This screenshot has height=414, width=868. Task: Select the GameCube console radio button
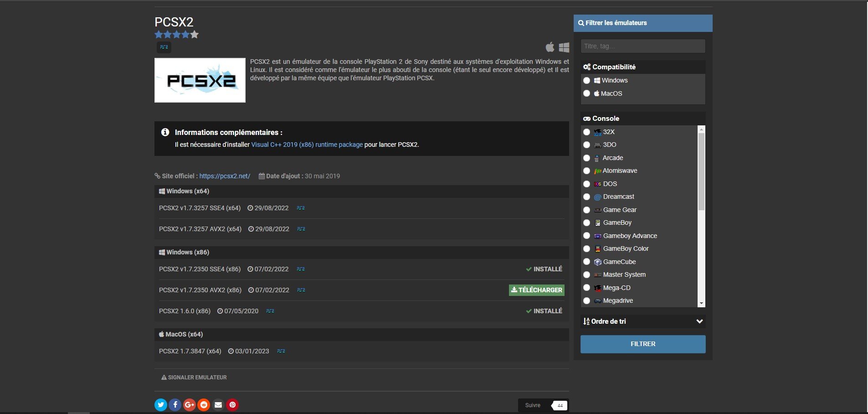[586, 262]
